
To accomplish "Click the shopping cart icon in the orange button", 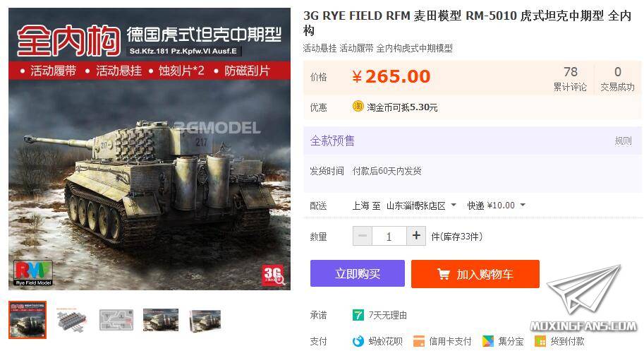I will pos(444,274).
